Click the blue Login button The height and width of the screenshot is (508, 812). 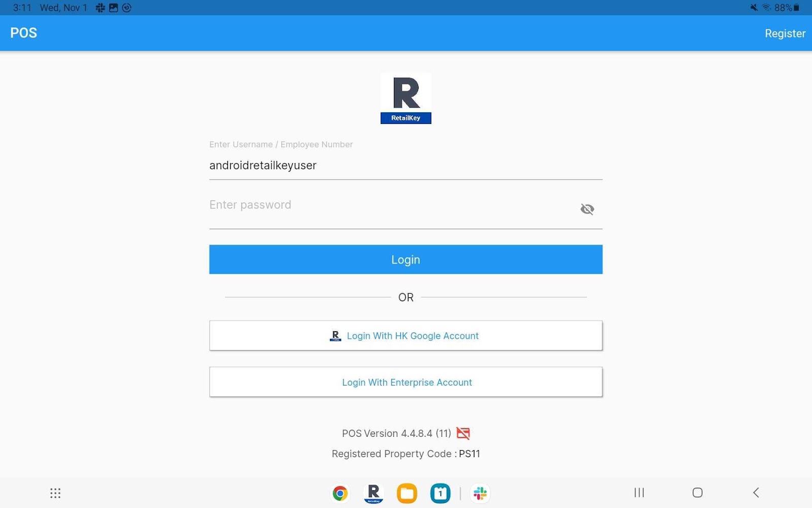click(406, 260)
